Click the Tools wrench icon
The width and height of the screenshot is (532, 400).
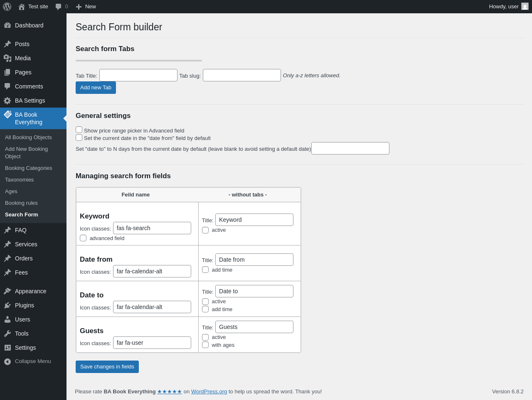(x=7, y=334)
